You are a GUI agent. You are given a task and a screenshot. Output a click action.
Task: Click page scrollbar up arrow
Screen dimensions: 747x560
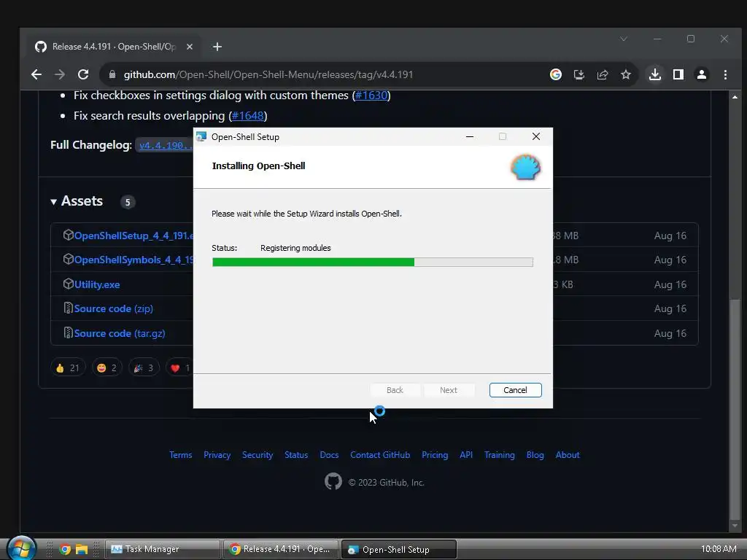tap(735, 97)
